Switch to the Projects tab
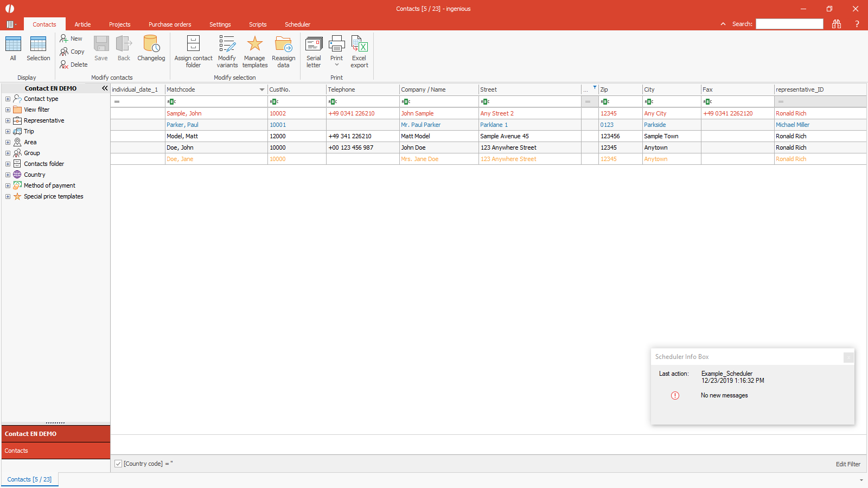 point(119,24)
